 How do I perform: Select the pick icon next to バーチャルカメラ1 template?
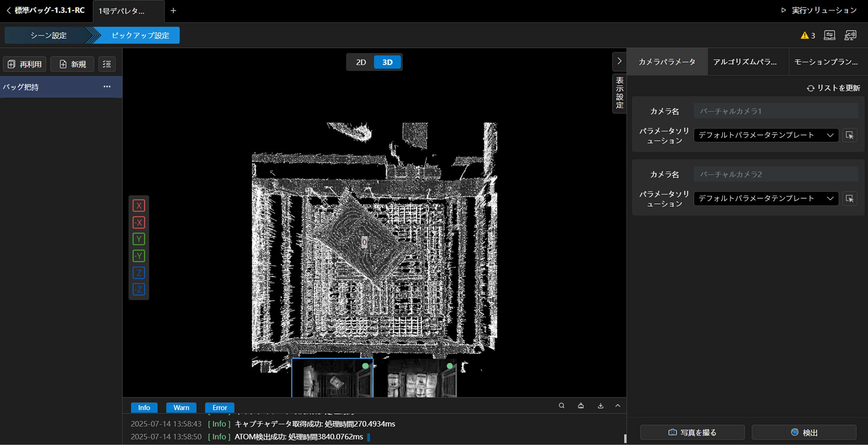pos(849,135)
